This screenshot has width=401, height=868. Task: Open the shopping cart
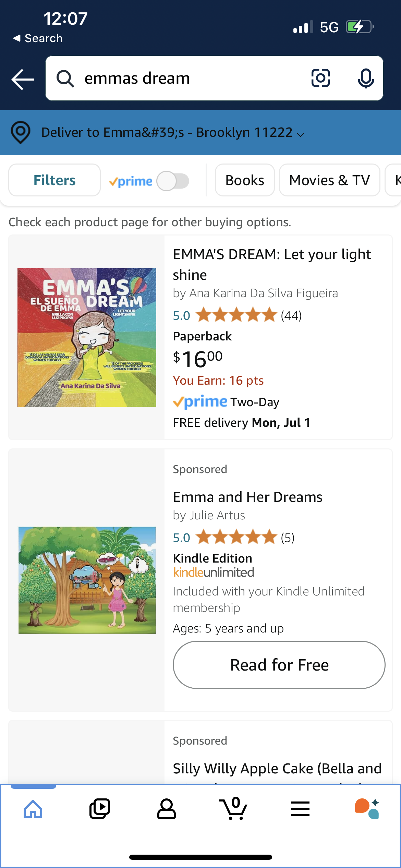(x=234, y=809)
